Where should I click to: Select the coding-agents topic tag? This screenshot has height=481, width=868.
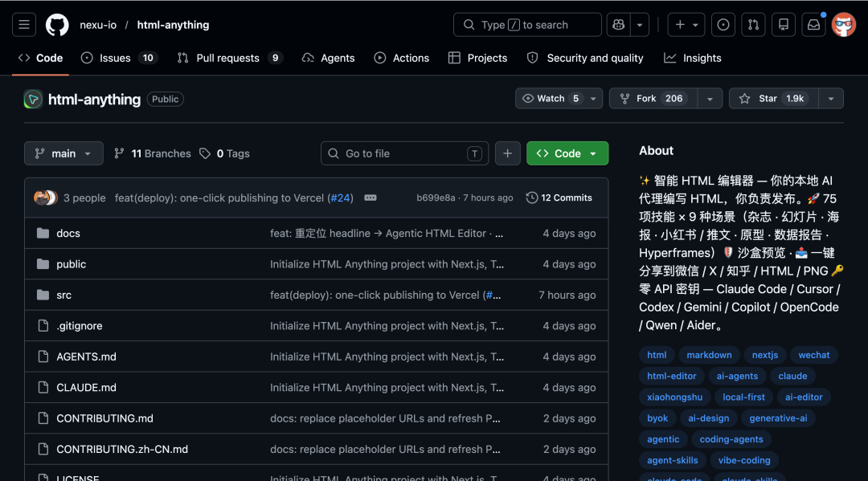pos(731,439)
